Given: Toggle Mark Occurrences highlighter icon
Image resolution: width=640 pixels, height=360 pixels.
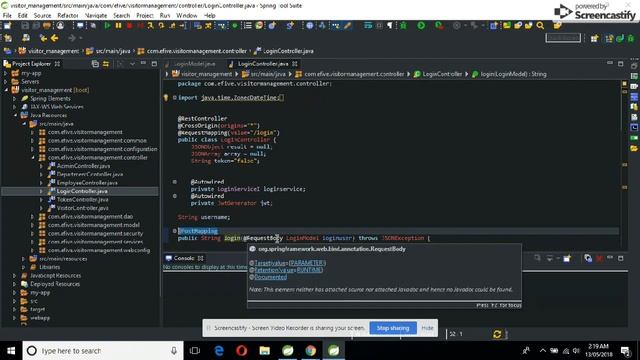Looking at the screenshot, I should coord(347,26).
